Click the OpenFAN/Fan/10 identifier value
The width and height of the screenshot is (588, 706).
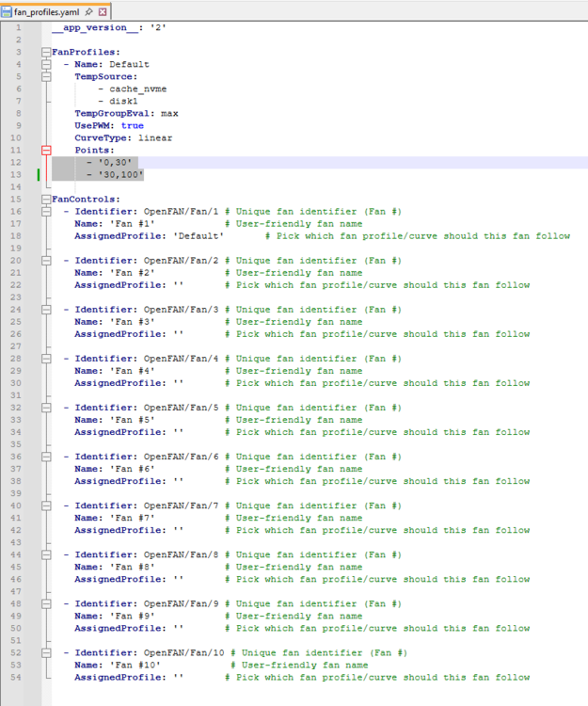[184, 653]
